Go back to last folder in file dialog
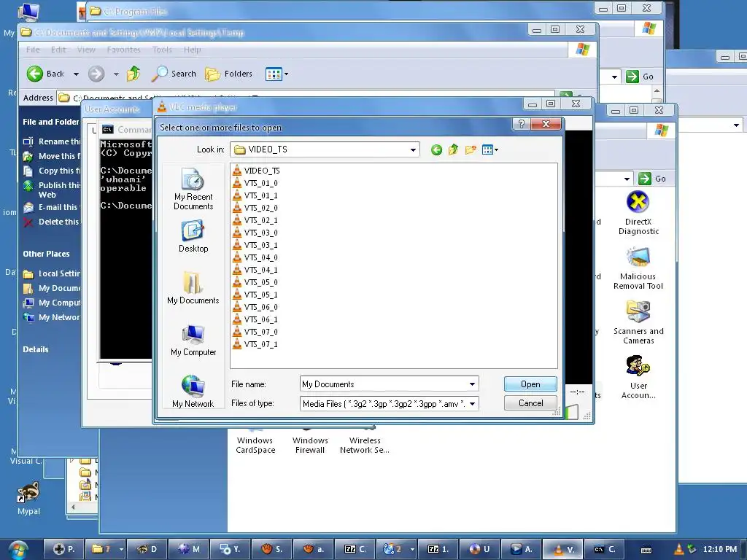This screenshot has width=747, height=560. click(x=436, y=150)
